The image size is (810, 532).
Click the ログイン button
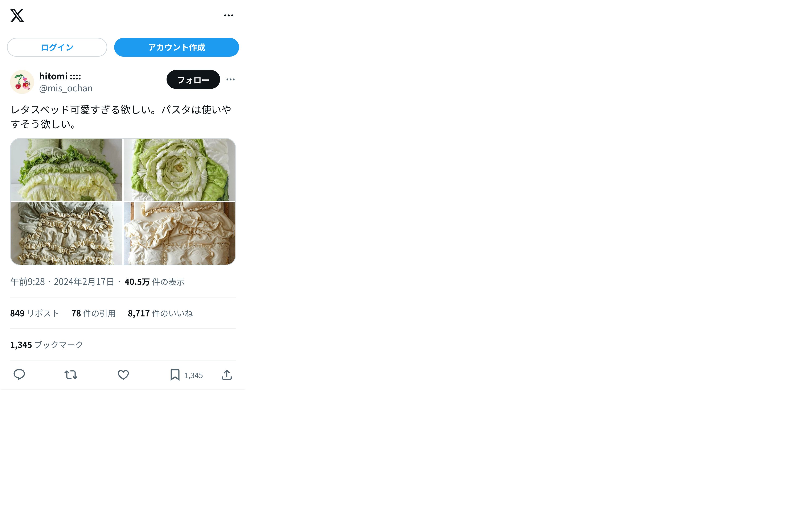(x=57, y=47)
